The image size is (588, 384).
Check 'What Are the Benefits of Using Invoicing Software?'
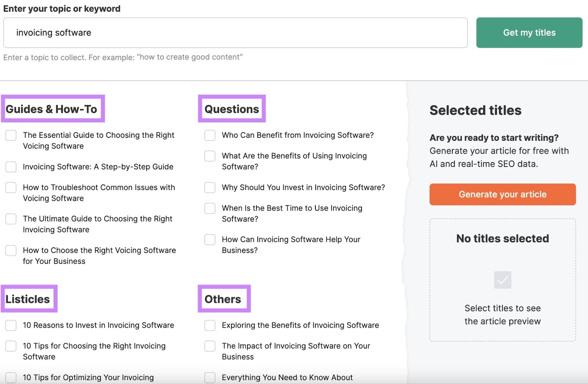(209, 156)
